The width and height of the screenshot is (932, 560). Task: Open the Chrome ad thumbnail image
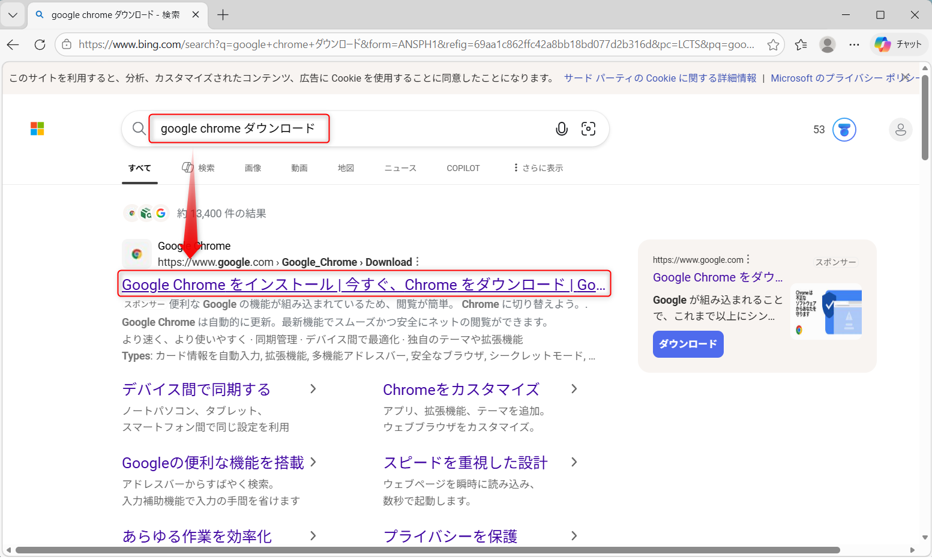[x=826, y=312]
